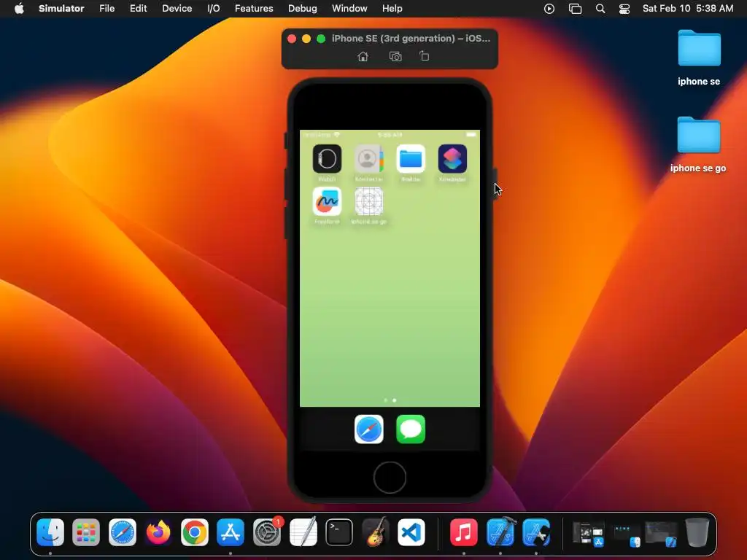Open Safari in the iPhone dock

click(368, 429)
